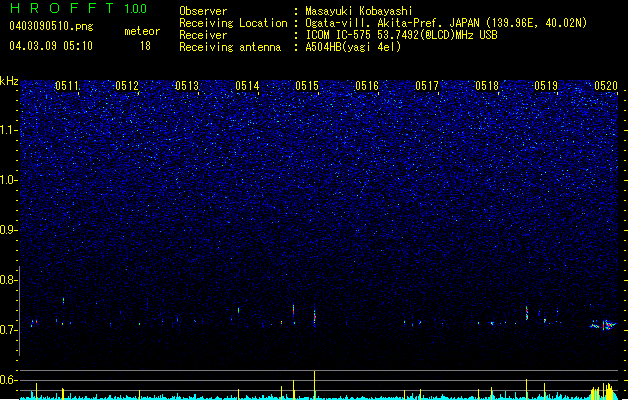Click the 0.7 kHz axis label
This screenshot has width=629, height=400.
coord(8,330)
